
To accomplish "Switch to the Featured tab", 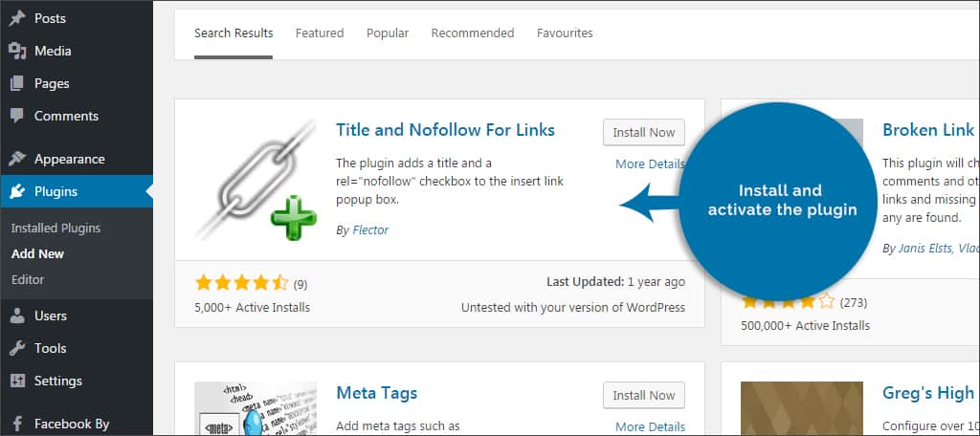I will [x=319, y=33].
